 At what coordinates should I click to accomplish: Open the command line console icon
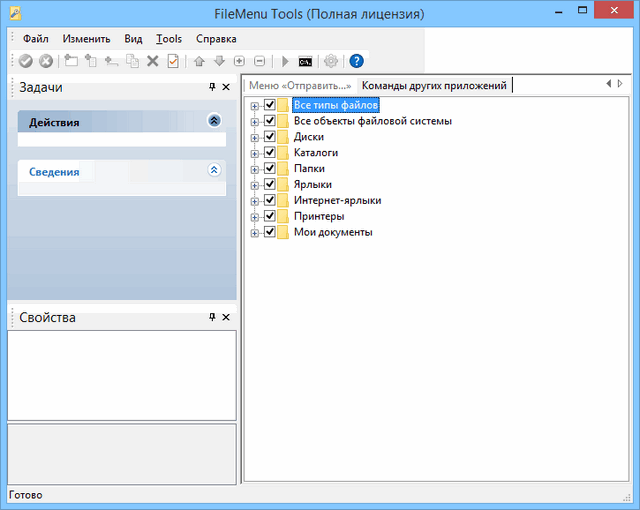pos(305,61)
